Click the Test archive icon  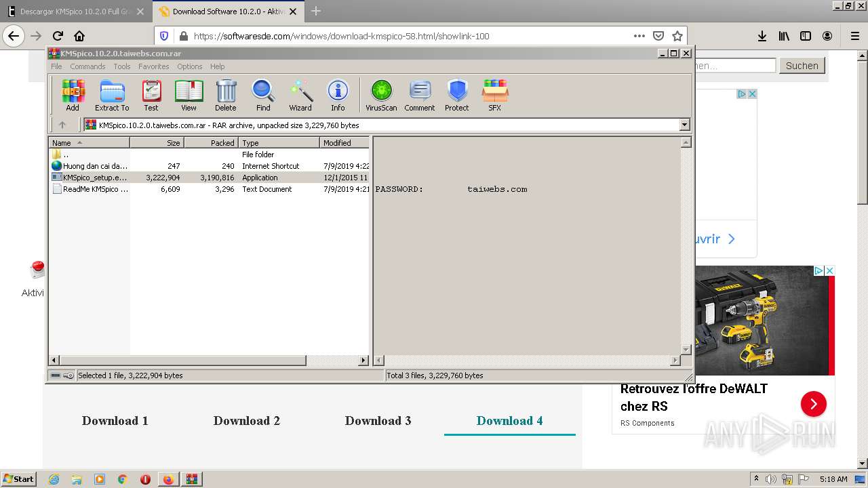(151, 95)
